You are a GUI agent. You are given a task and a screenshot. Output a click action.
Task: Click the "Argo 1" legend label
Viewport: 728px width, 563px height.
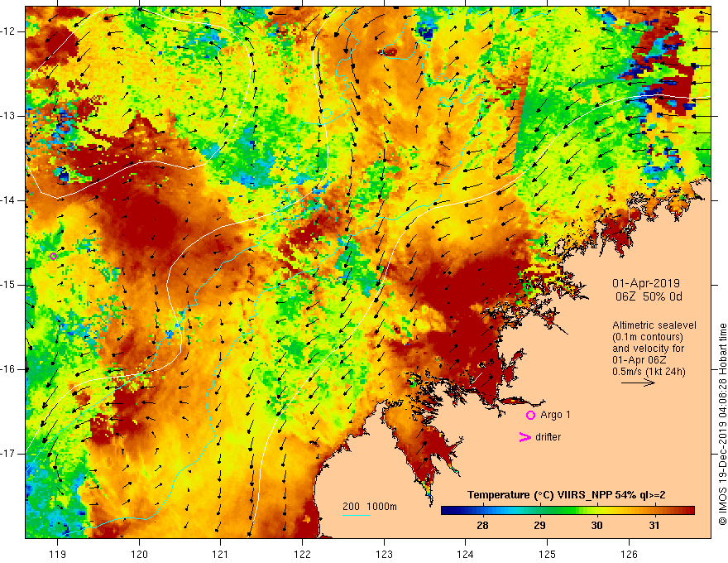coord(555,415)
